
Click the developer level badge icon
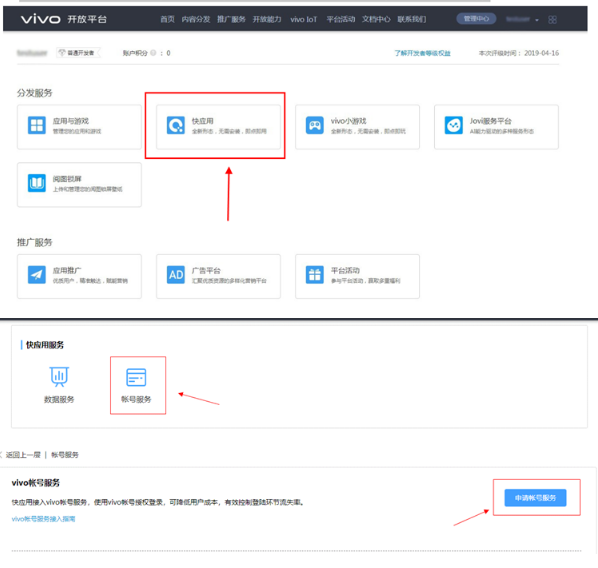tap(62, 53)
